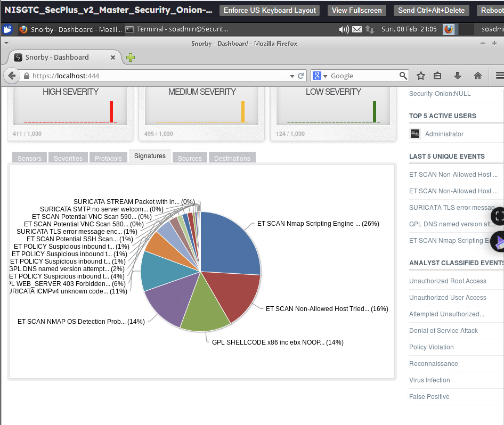
Task: Click View Fullscreen button
Action: coord(357,10)
